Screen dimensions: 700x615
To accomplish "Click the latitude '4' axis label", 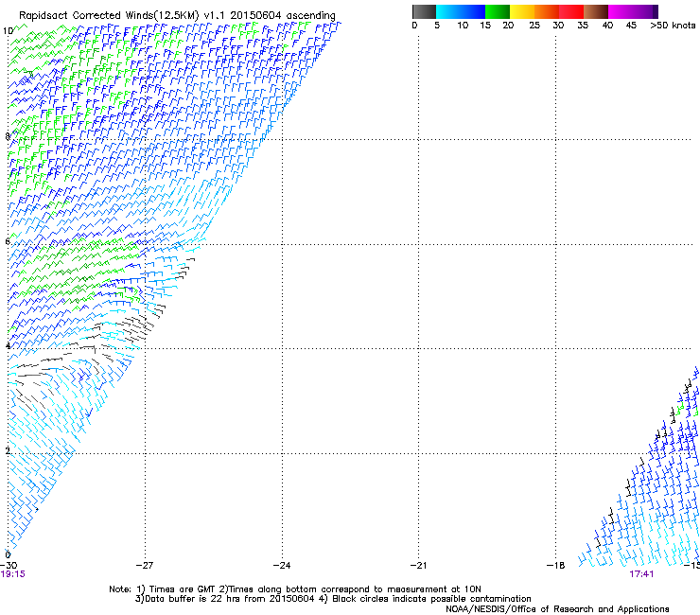I will 8,346.
